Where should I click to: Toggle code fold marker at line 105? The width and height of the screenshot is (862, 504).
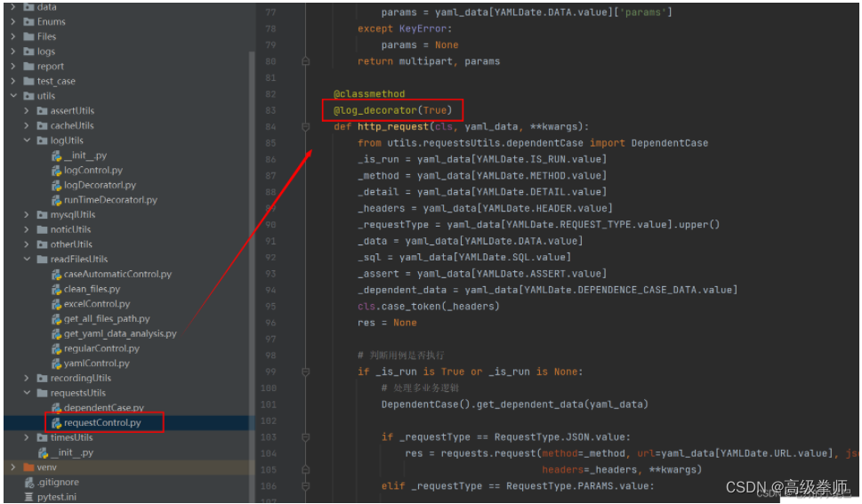click(306, 470)
